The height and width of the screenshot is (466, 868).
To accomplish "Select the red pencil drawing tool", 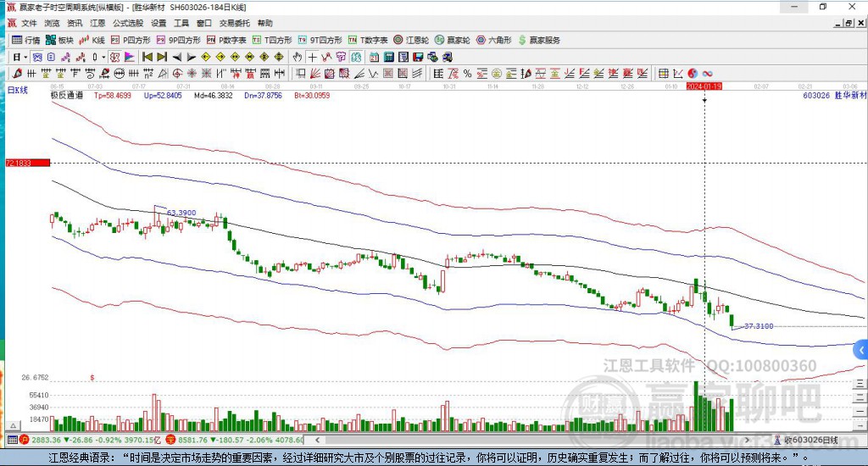I will 17,73.
